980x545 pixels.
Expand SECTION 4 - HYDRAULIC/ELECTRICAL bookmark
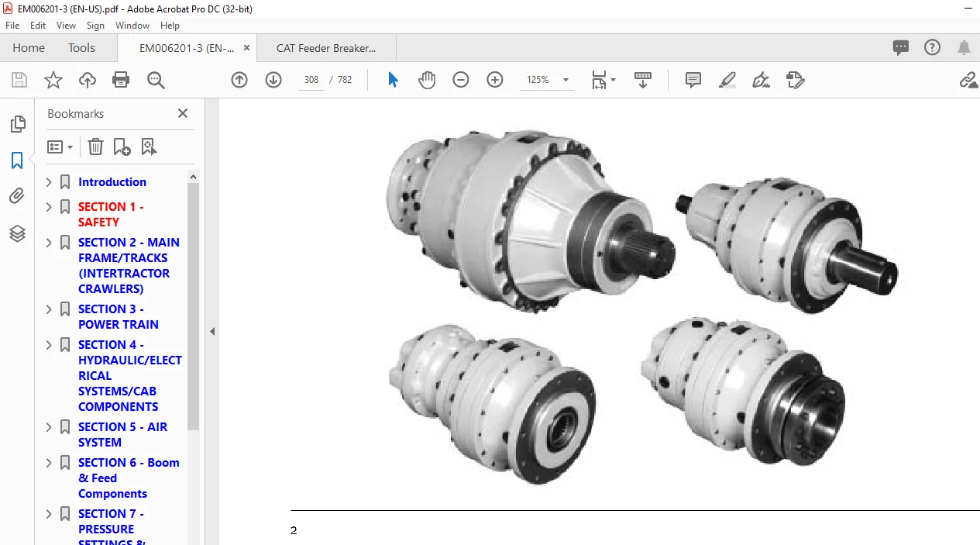[x=49, y=345]
